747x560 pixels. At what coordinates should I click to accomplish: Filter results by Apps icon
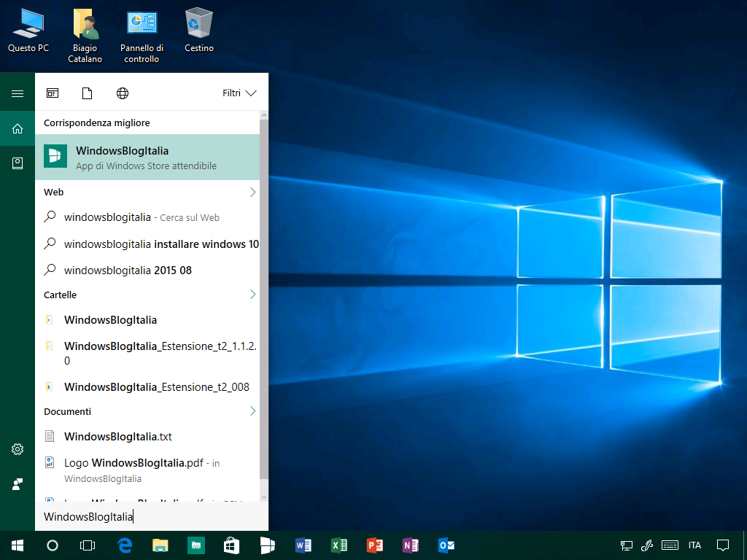(53, 93)
